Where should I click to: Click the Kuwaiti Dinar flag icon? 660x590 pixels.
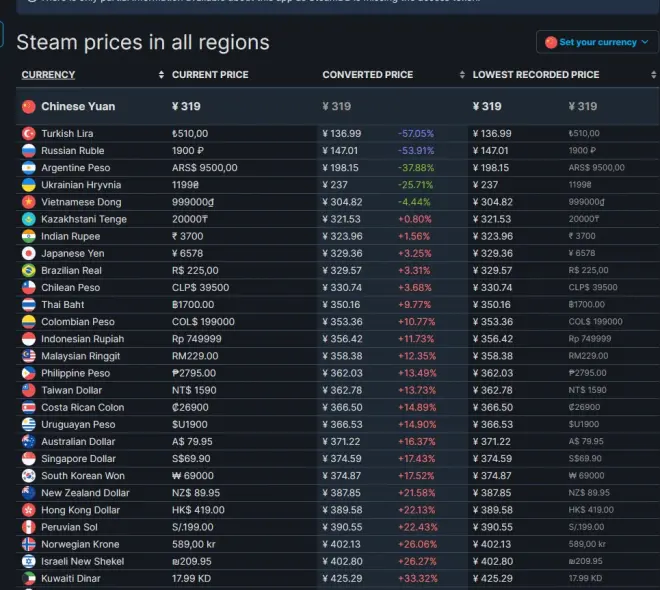coord(29,578)
